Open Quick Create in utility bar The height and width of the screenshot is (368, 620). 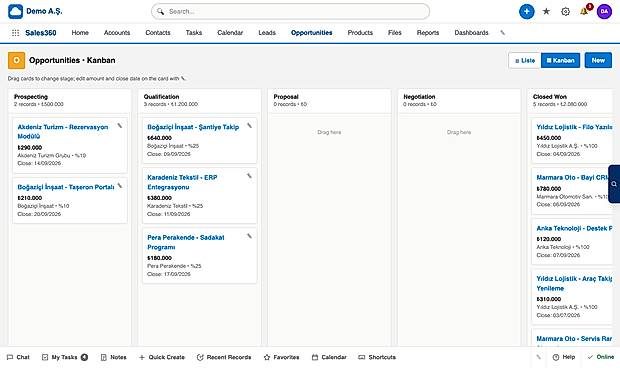point(162,357)
